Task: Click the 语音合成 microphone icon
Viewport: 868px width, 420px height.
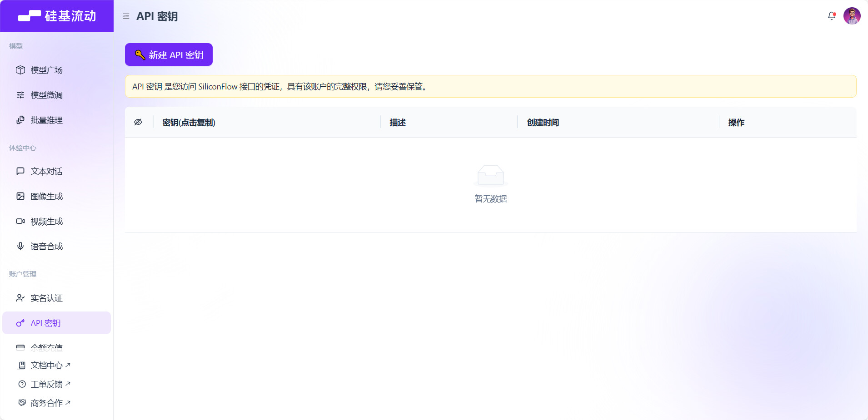Action: click(x=20, y=246)
